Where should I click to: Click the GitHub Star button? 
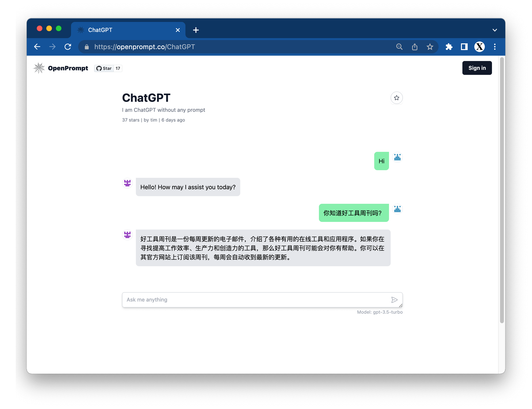coord(104,68)
